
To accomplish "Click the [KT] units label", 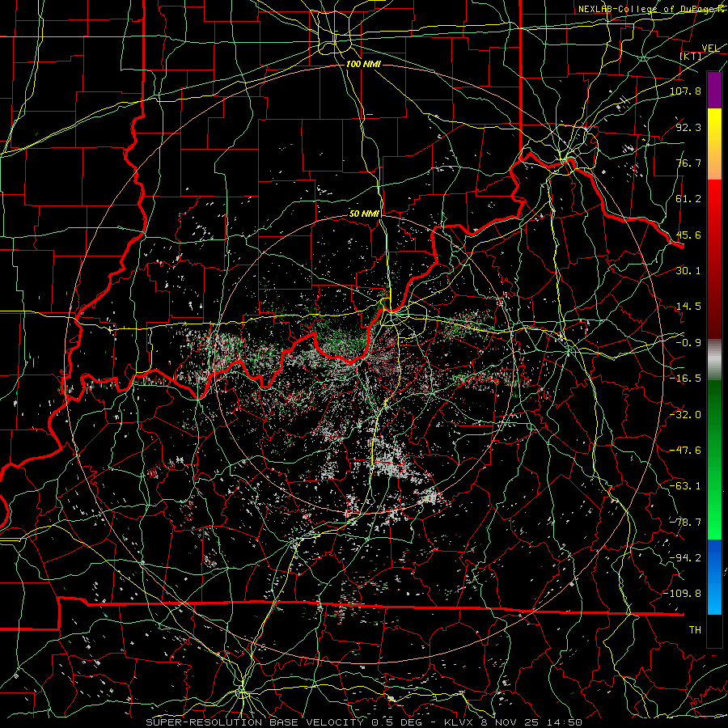I will [691, 56].
